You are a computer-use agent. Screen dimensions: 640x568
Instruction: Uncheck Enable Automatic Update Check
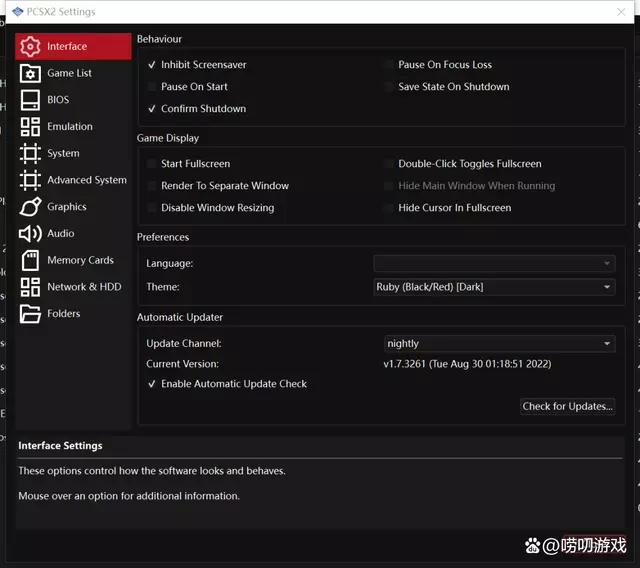pos(152,384)
